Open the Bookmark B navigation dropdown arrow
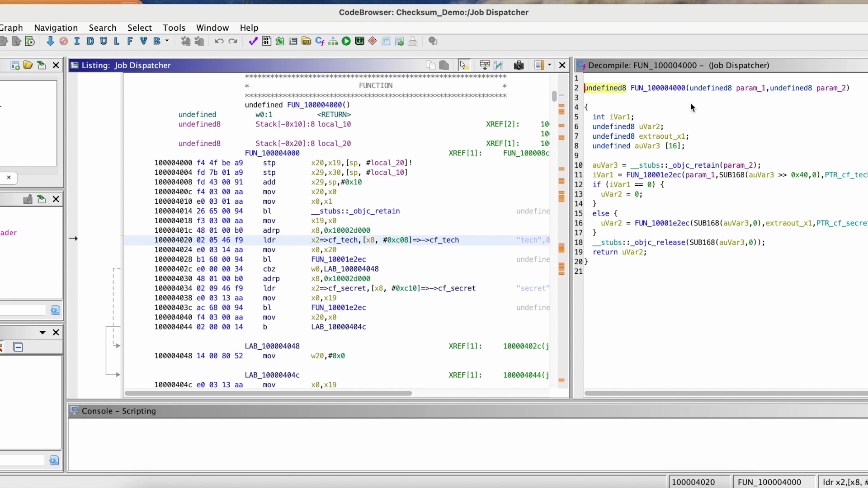Image resolution: width=868 pixels, height=488 pixels. (167, 41)
